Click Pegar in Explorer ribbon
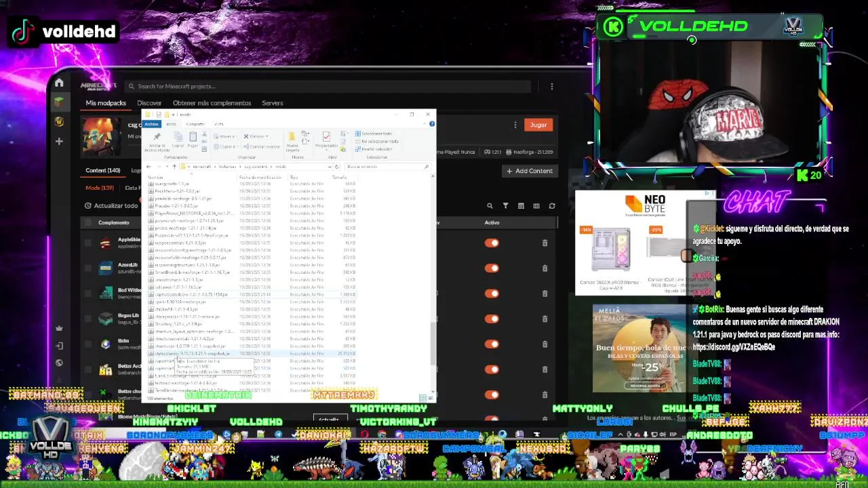Image resolution: width=868 pixels, height=488 pixels. (x=193, y=139)
